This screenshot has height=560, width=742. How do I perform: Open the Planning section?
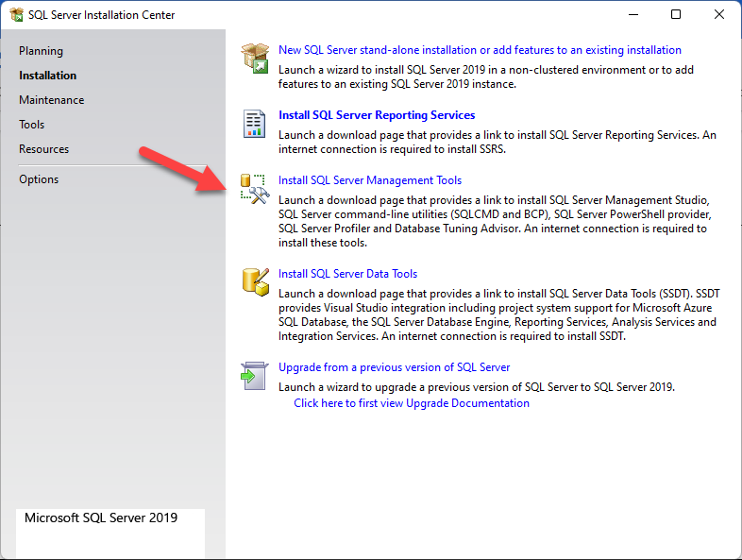pyautogui.click(x=41, y=51)
